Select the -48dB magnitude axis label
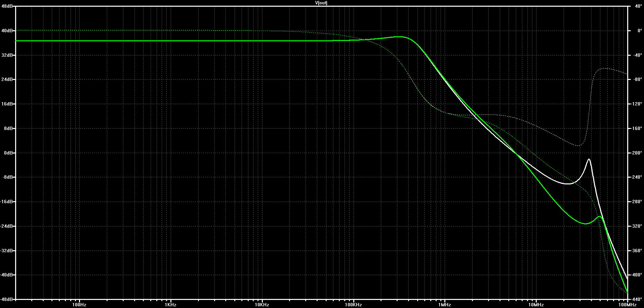The height and width of the screenshot is (308, 644). (6, 299)
